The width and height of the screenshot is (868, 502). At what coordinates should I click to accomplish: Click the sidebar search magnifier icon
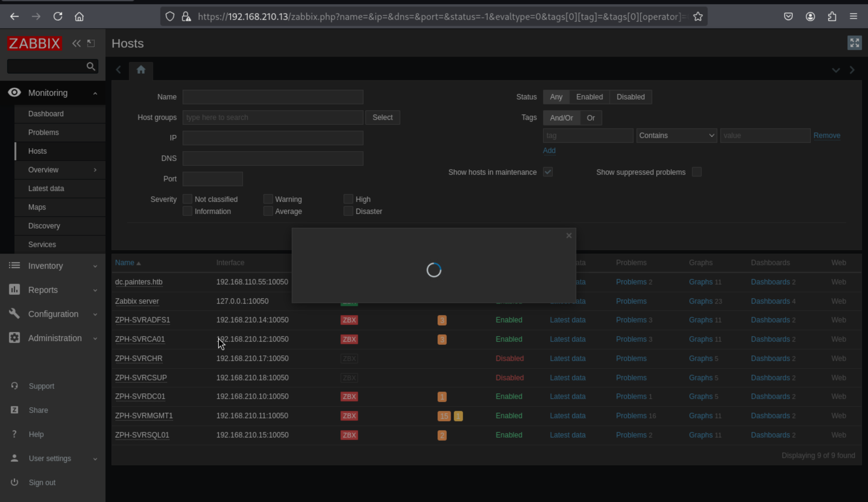pyautogui.click(x=91, y=67)
